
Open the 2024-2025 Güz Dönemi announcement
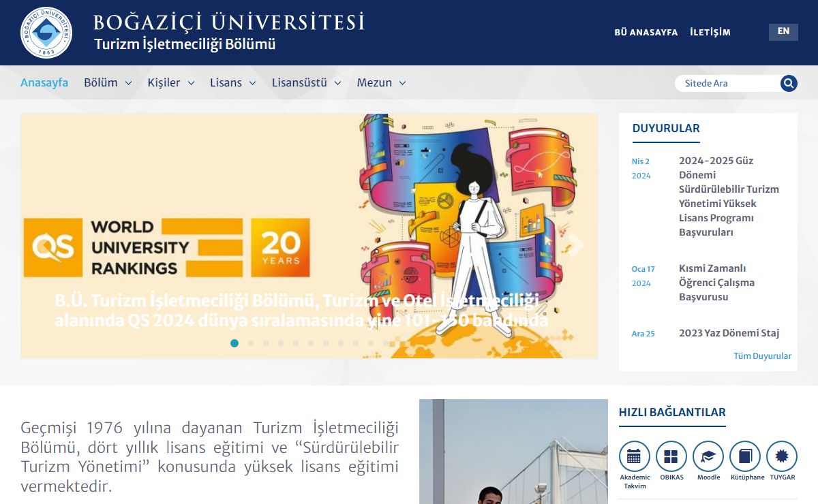point(729,197)
